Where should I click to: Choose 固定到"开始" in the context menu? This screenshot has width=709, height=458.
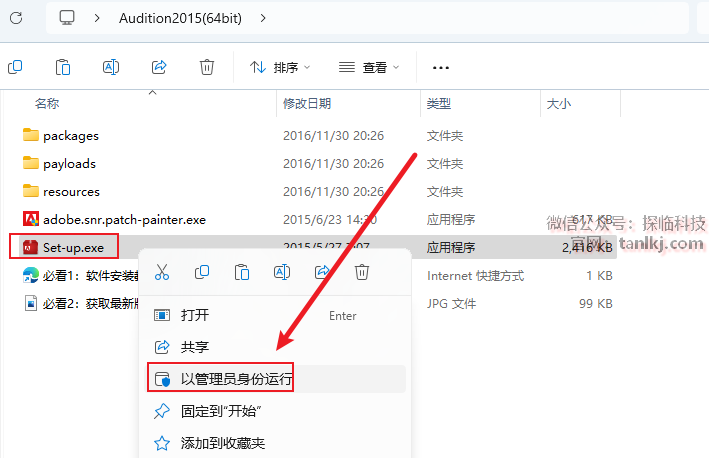click(275, 411)
